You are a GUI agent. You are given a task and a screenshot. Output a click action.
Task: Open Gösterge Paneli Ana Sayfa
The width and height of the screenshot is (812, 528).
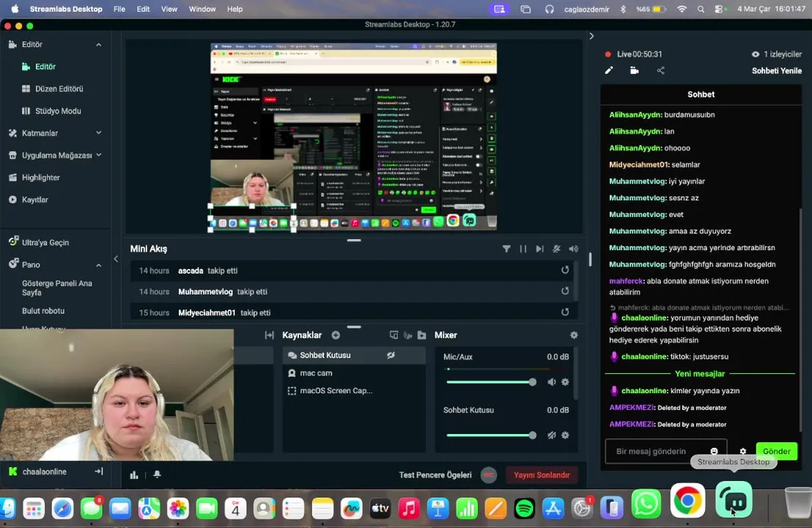57,288
